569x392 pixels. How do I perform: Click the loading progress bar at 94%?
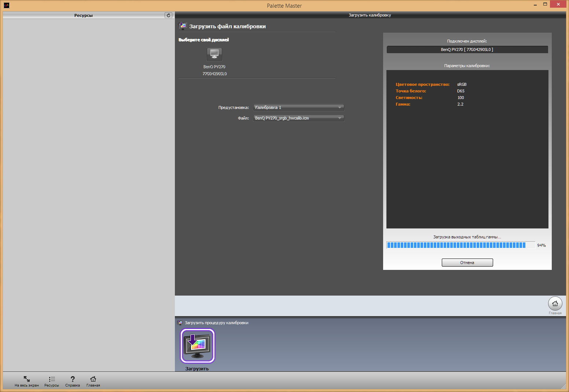coord(461,245)
